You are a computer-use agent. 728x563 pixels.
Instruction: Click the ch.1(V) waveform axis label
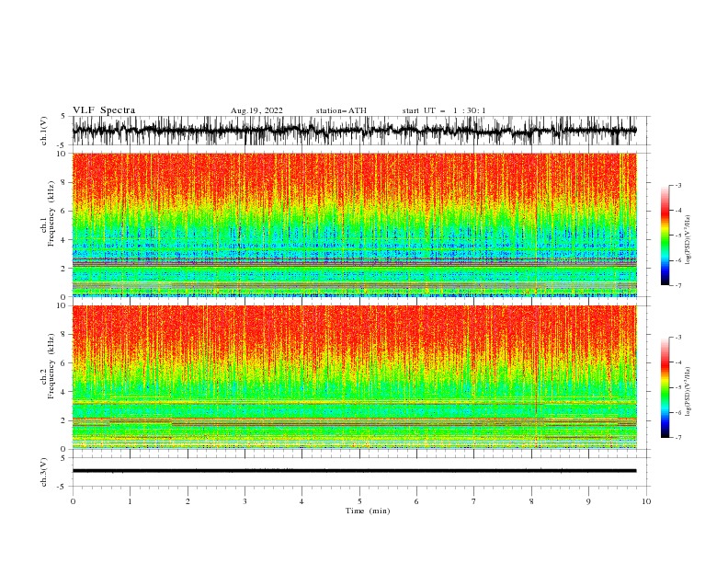click(44, 131)
